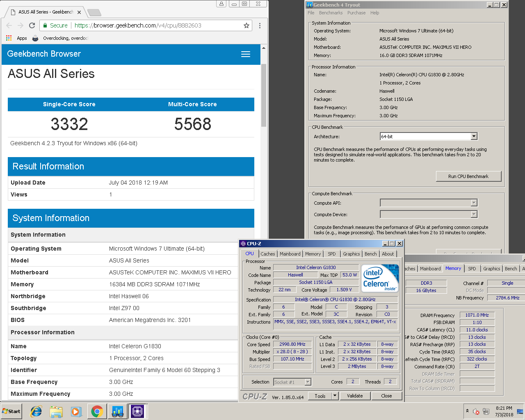Open Benchmarks menu in Geekbench 4
The height and width of the screenshot is (420, 525).
coord(331,13)
